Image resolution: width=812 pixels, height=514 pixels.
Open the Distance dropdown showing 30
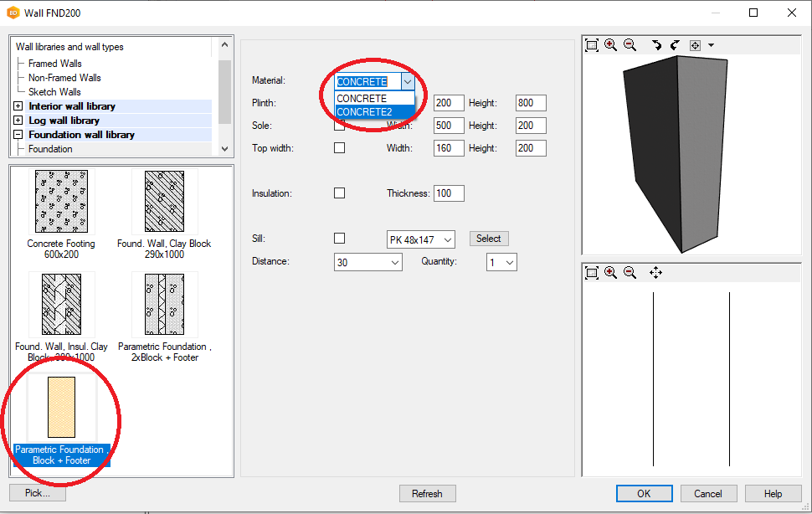tap(394, 263)
